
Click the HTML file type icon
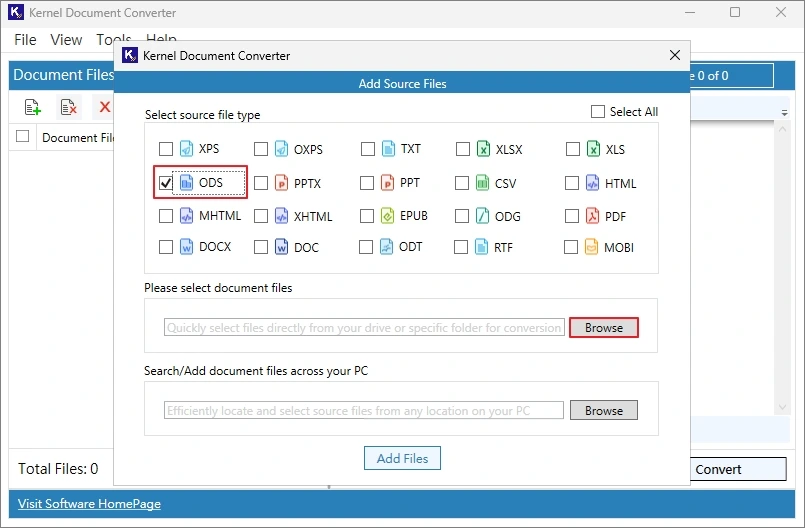(x=592, y=183)
